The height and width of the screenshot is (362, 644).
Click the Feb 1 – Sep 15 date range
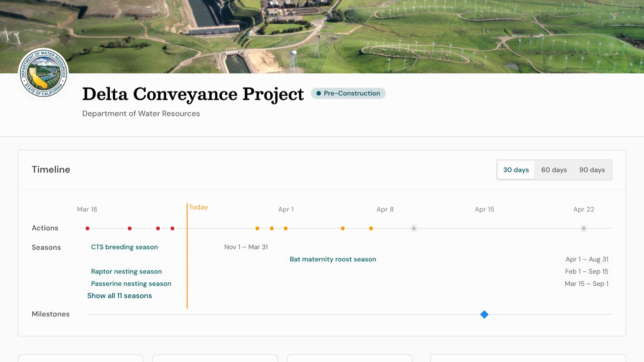tap(587, 271)
